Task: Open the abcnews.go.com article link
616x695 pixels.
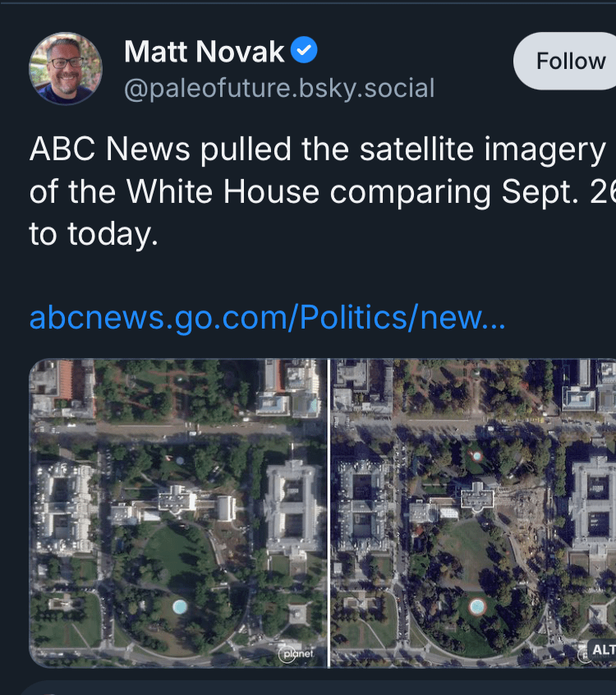Action: click(267, 317)
